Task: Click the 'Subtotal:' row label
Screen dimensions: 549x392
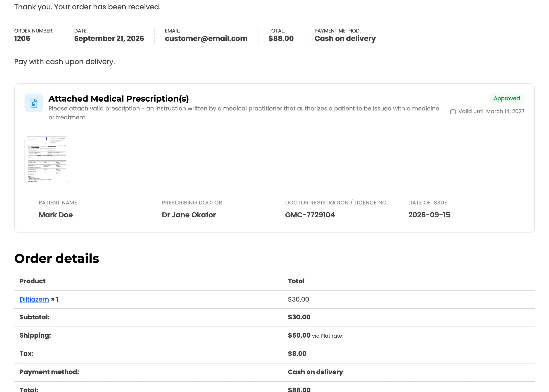Action: [35, 317]
